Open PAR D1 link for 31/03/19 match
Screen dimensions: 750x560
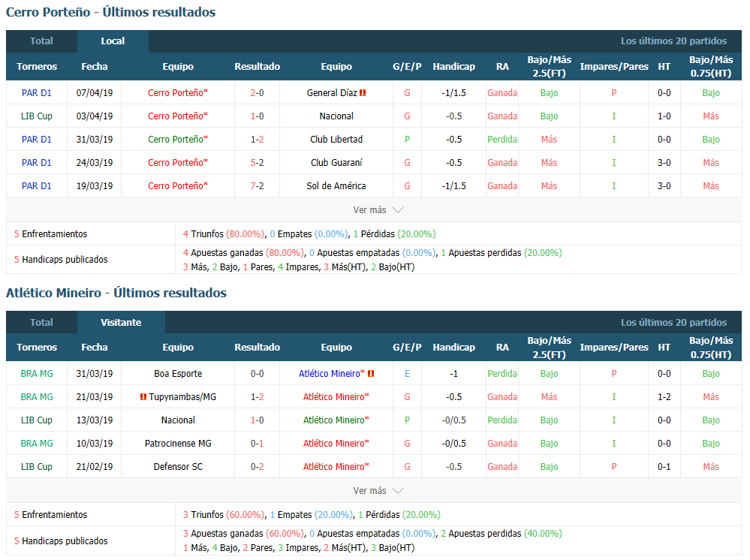[36, 140]
